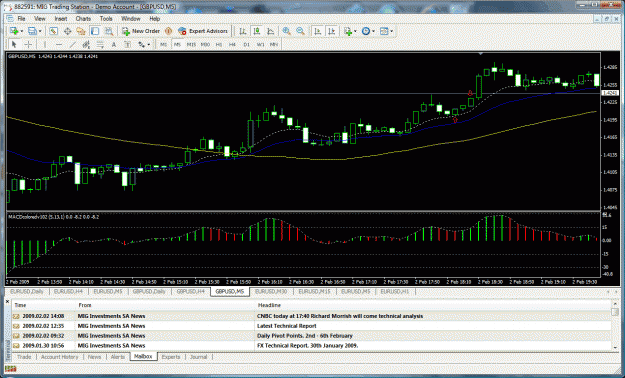Switch timeframe to H1

click(219, 45)
